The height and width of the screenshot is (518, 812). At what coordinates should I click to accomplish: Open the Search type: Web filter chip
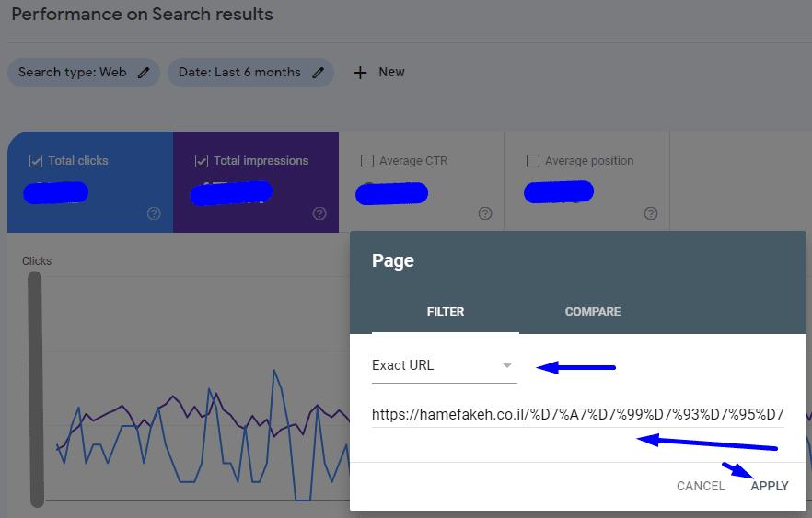click(72, 73)
